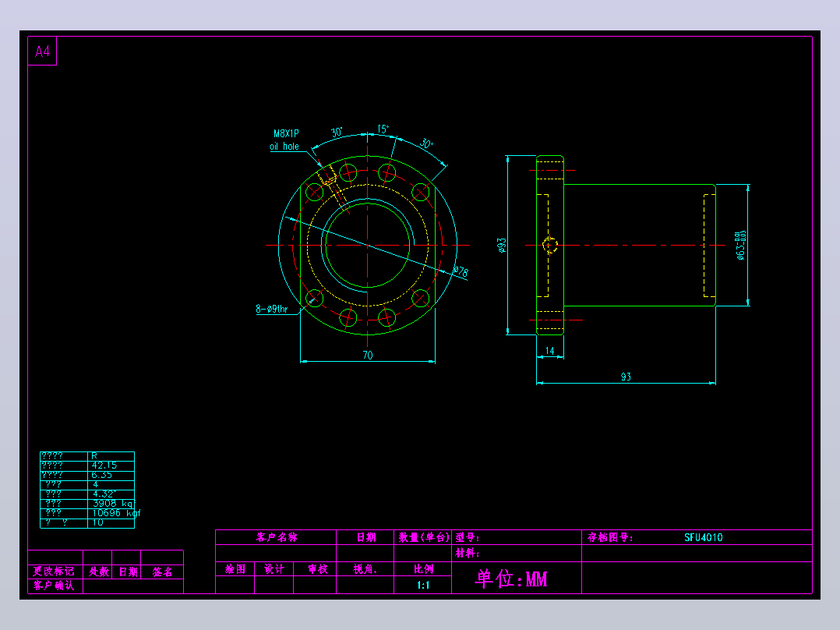Select the 设计 cell
Viewport: 840px width, 630px height.
coord(274,569)
